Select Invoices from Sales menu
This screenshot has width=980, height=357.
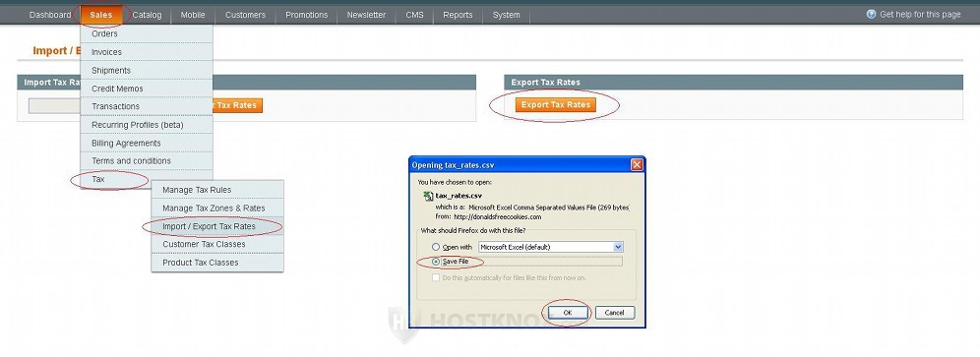pos(147,52)
